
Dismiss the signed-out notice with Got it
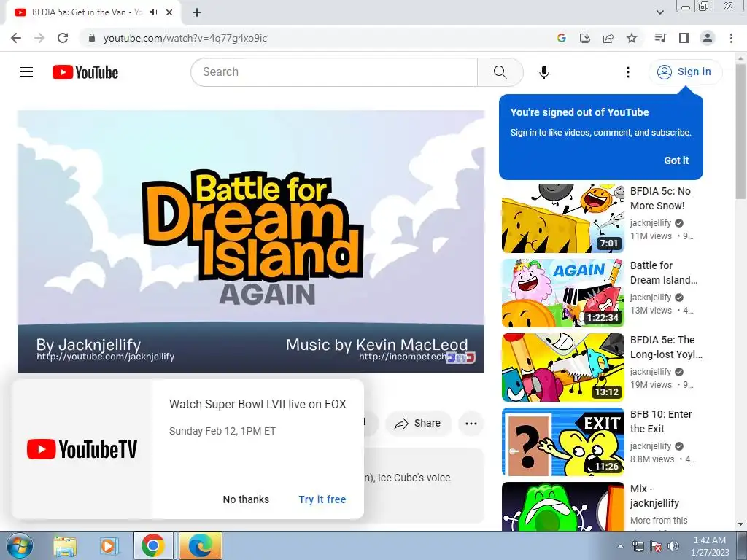[x=676, y=160]
